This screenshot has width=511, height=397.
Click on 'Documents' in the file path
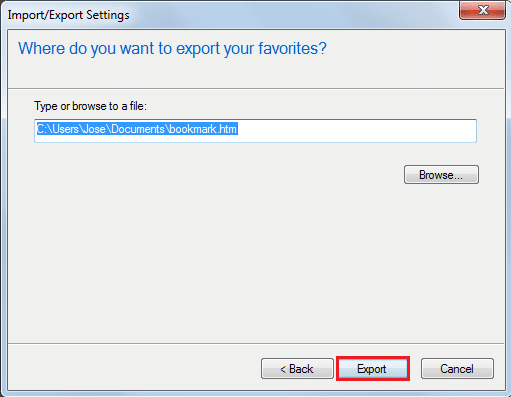pos(138,129)
